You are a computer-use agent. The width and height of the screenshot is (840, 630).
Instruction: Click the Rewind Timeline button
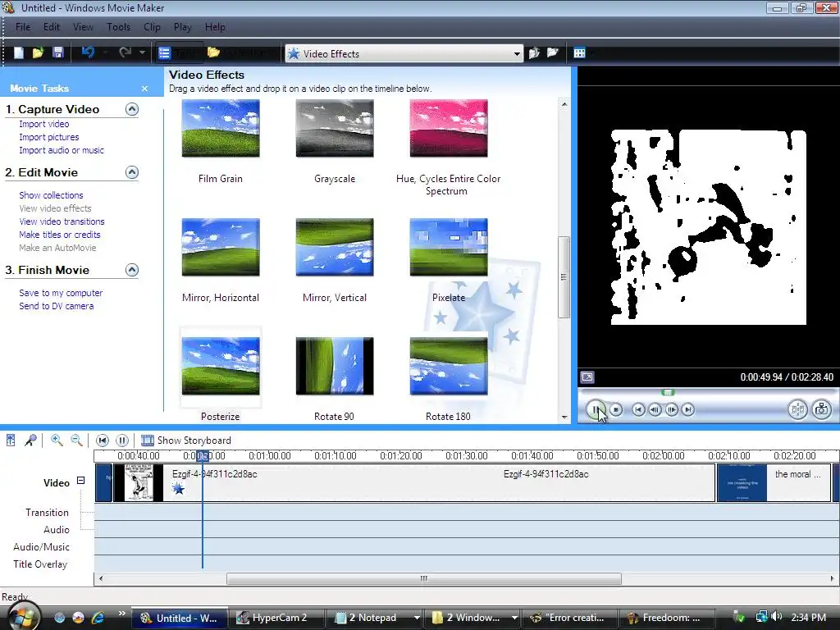coord(103,441)
